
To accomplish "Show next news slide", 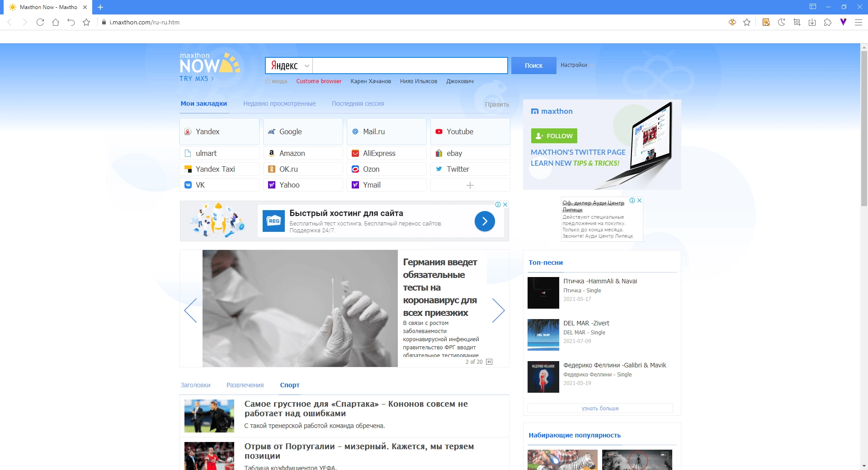I will (498, 310).
